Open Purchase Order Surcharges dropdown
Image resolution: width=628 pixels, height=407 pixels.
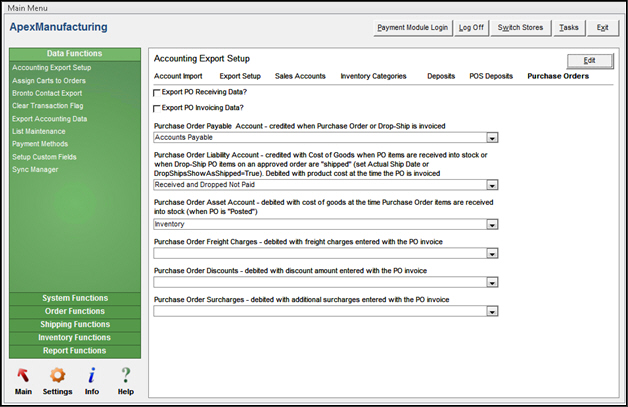click(x=491, y=311)
